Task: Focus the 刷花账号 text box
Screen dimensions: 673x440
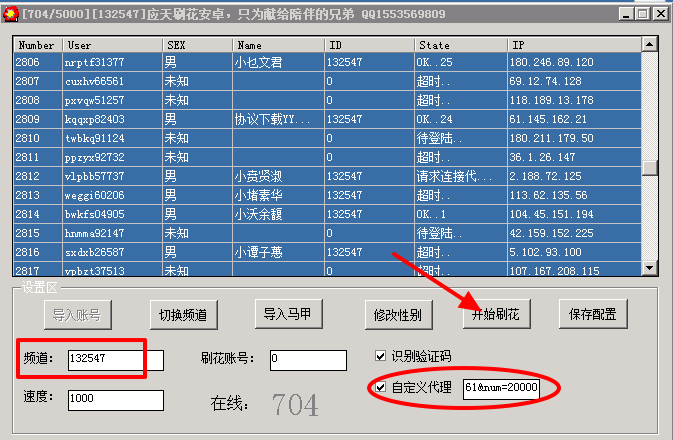Action: click(315, 359)
